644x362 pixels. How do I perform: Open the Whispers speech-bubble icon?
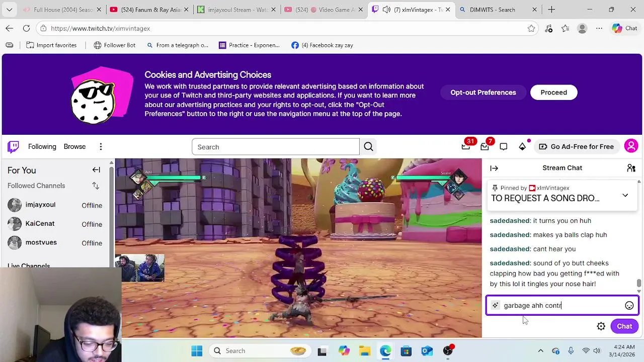point(504,147)
